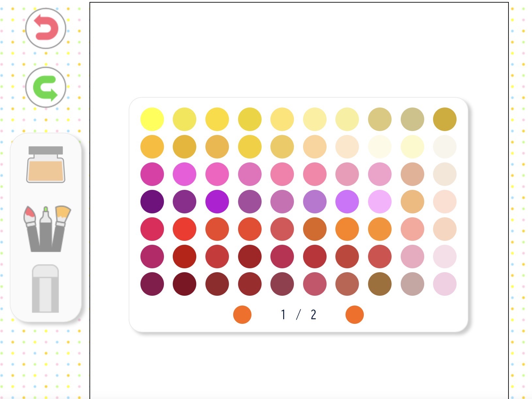Choose the bright orange swatch

[347, 229]
